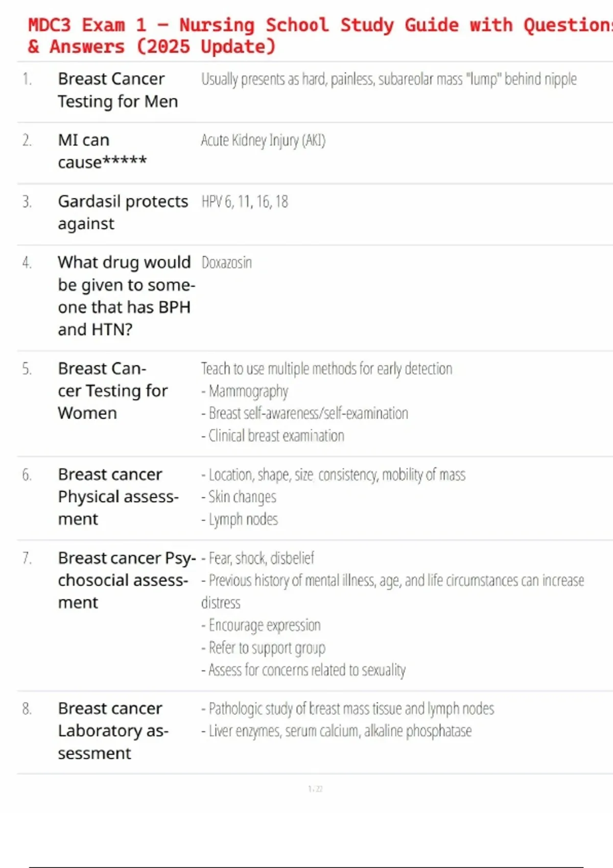This screenshot has width=613, height=868.
Task: Click the subareolar mass 'lump' definition text
Action: [x=388, y=79]
